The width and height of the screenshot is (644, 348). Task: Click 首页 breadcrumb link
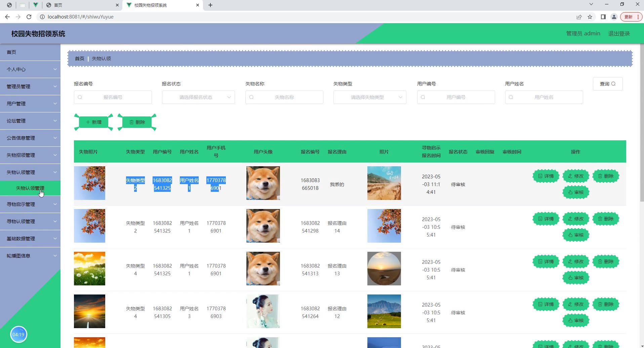[x=80, y=59]
